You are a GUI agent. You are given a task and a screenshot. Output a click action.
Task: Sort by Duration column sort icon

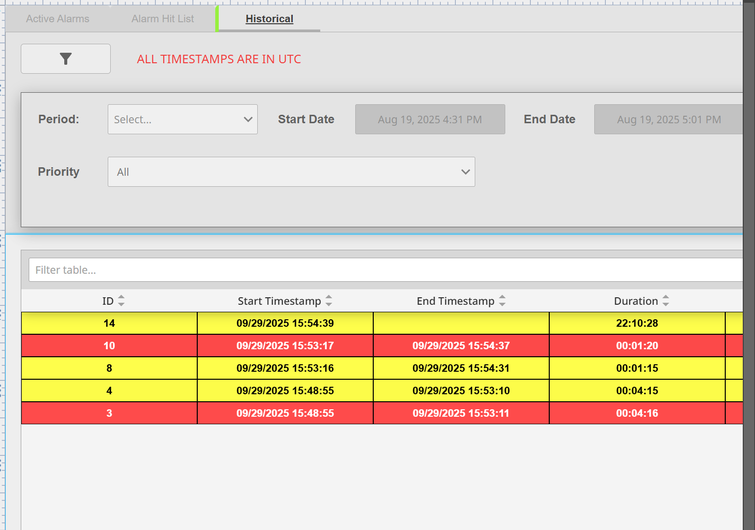point(666,301)
